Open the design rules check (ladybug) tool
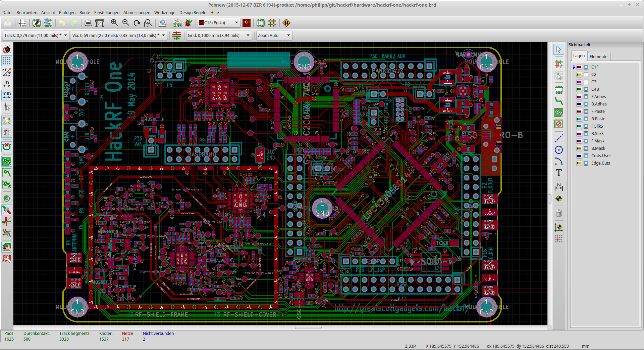 pyautogui.click(x=189, y=23)
